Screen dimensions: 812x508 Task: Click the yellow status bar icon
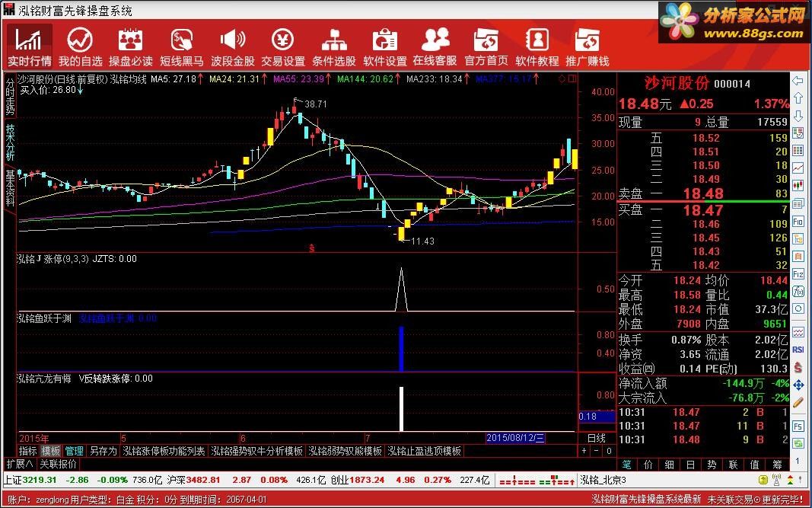[763, 480]
